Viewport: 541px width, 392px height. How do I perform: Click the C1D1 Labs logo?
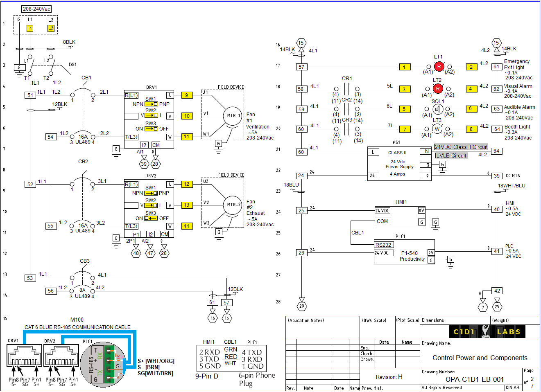(x=487, y=332)
